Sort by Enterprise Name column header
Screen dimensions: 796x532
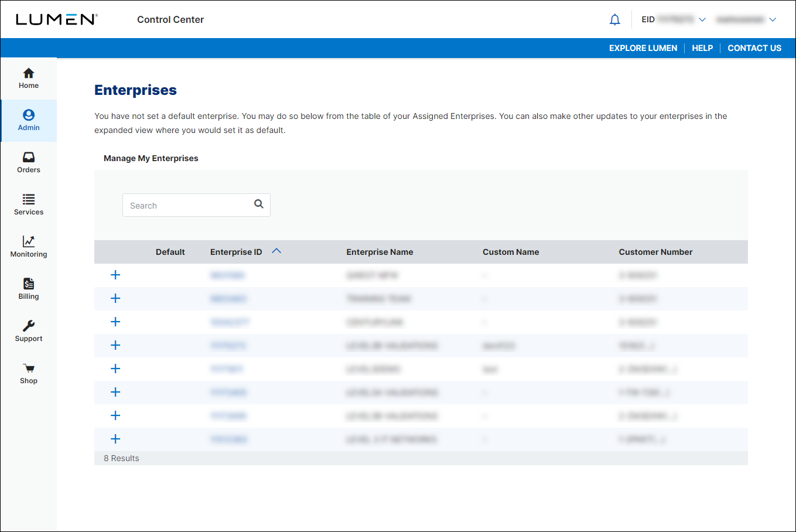(380, 252)
